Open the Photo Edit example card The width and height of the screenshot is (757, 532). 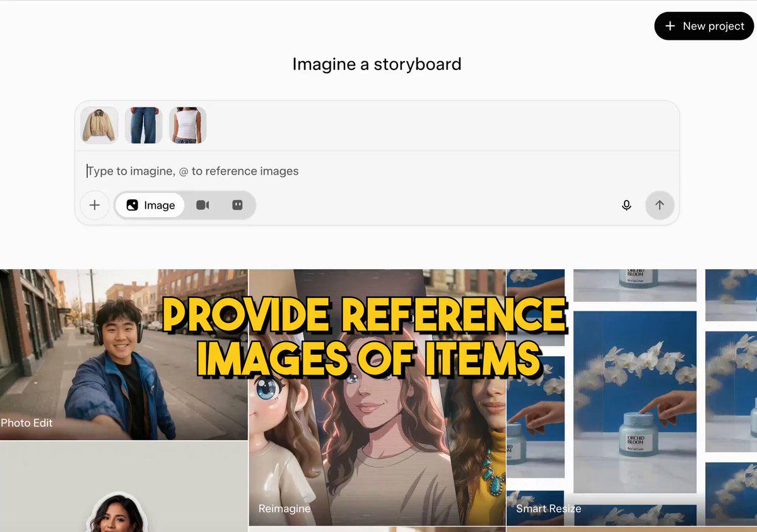point(124,354)
